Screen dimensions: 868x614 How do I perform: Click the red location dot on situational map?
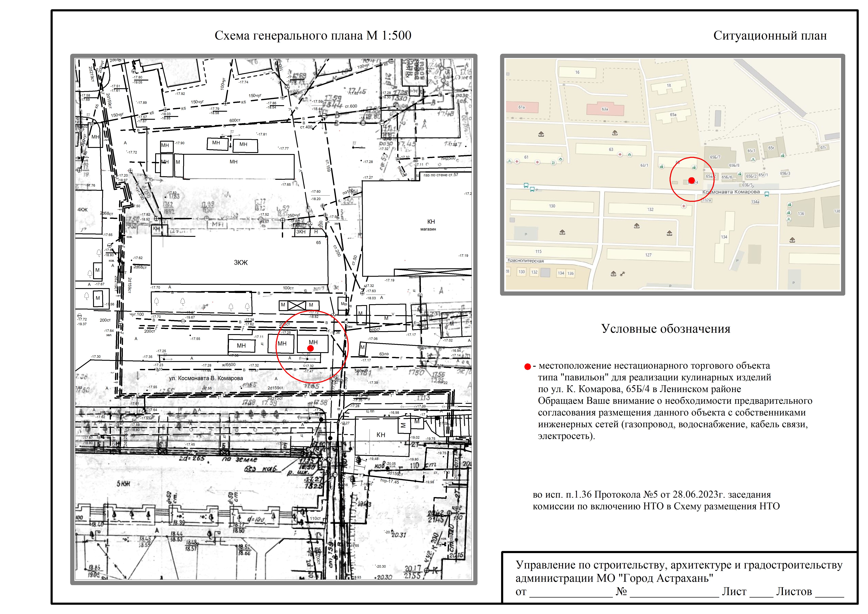pyautogui.click(x=691, y=180)
